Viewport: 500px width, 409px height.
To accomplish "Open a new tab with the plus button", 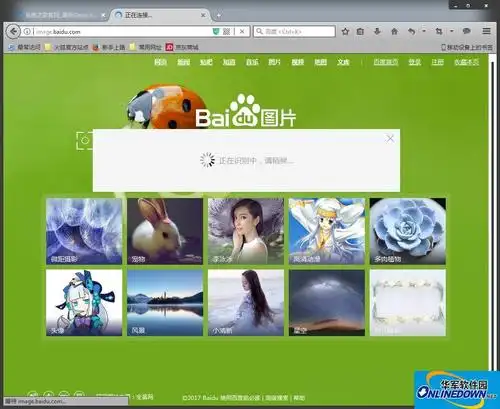I will 219,15.
